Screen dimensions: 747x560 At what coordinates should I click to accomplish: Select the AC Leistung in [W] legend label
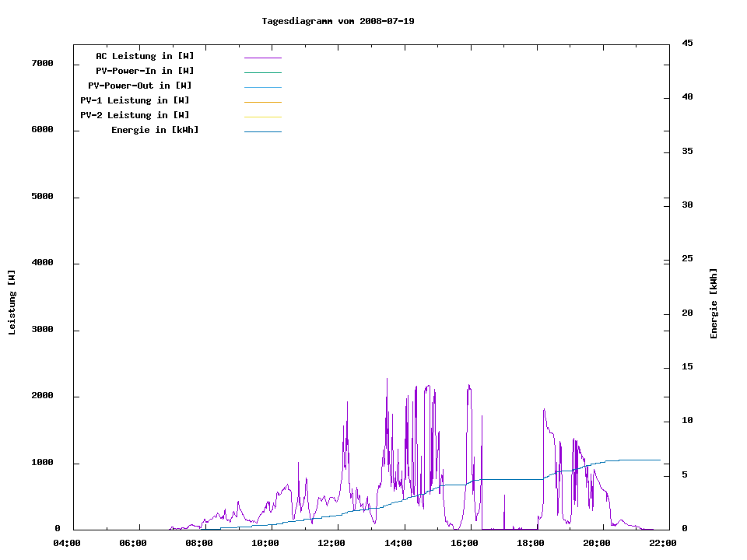(x=145, y=56)
